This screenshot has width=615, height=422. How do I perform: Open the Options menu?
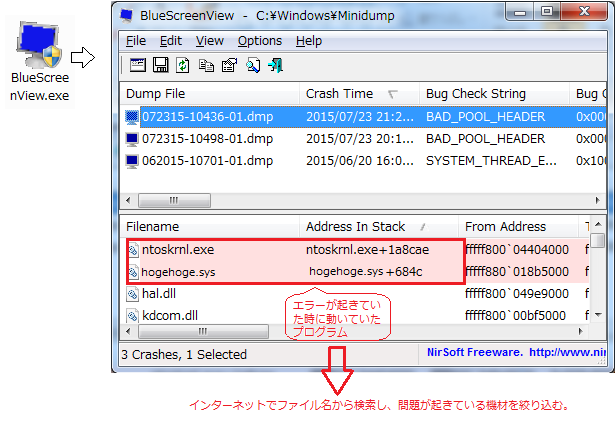pyautogui.click(x=259, y=41)
